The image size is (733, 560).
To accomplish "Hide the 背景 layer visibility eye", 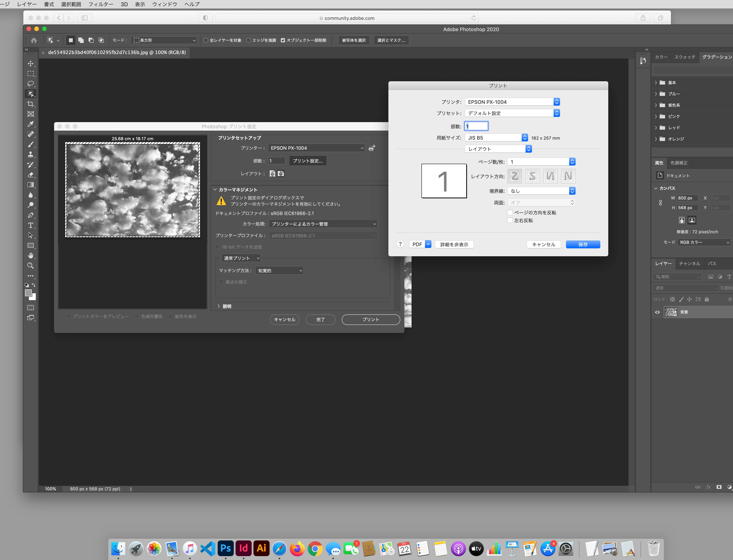I will 657,312.
